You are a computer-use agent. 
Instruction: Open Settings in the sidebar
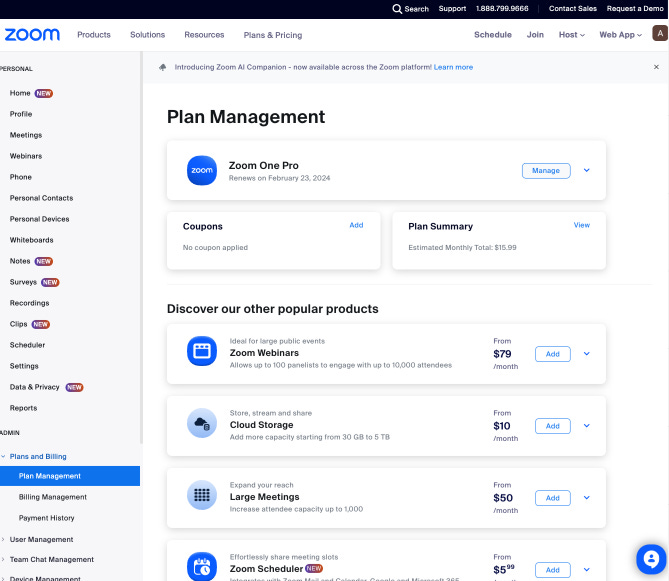tap(24, 366)
